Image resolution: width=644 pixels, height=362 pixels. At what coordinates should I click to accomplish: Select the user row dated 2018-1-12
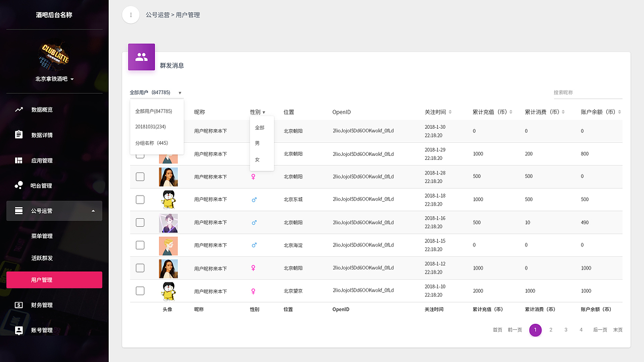click(x=140, y=268)
